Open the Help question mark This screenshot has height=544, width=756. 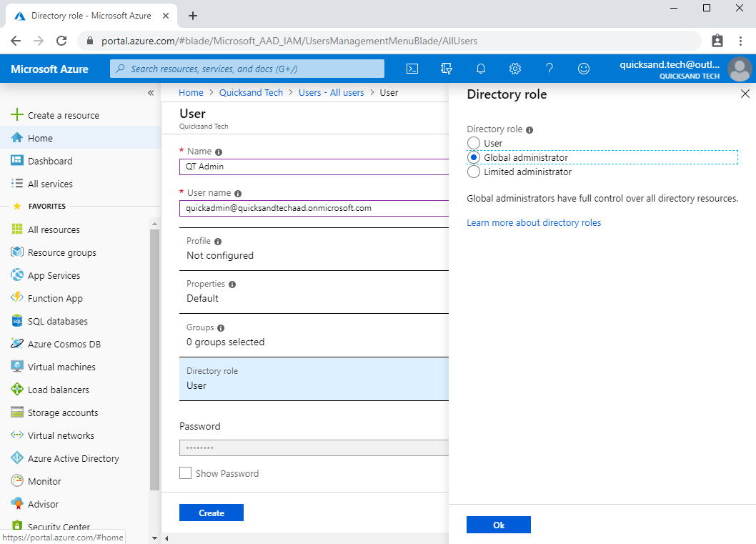(x=549, y=69)
